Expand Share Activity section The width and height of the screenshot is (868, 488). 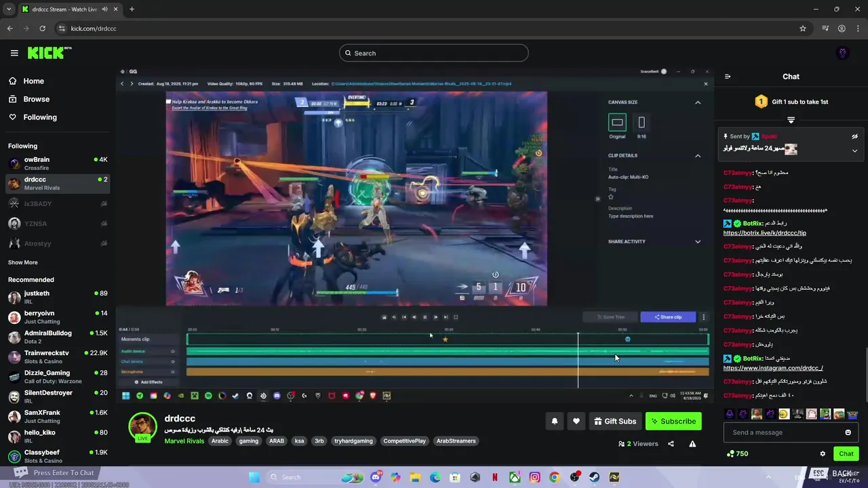tap(698, 241)
